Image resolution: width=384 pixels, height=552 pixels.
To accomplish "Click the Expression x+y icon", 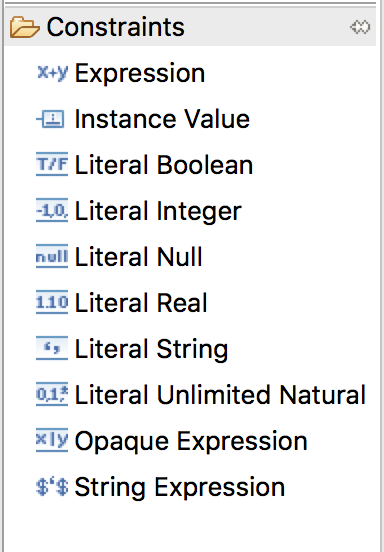I will tap(52, 73).
